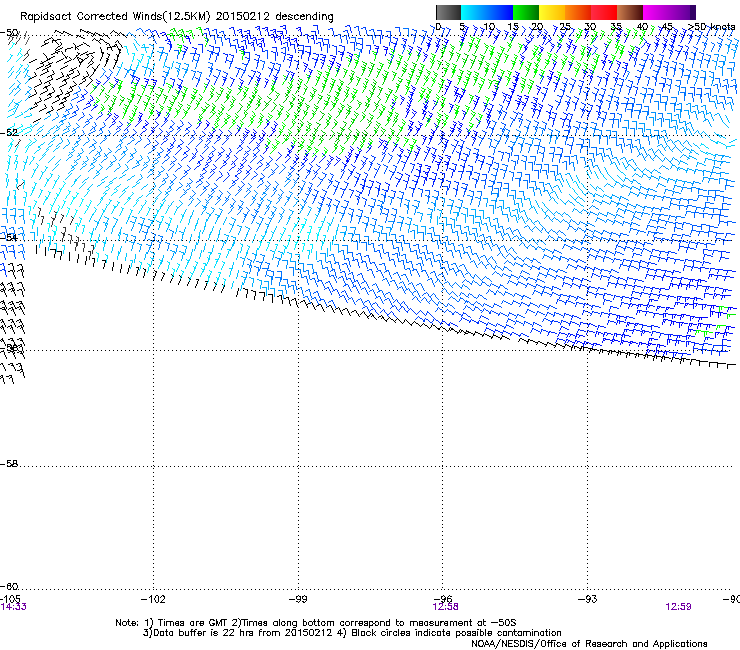Click the purple 14:33 time stamp
Image resolution: width=740 pixels, height=650 pixels.
(14, 607)
